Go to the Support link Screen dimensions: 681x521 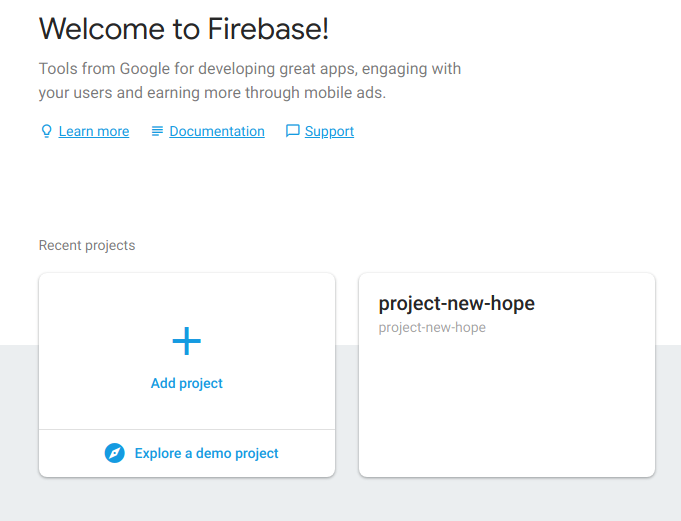click(329, 131)
